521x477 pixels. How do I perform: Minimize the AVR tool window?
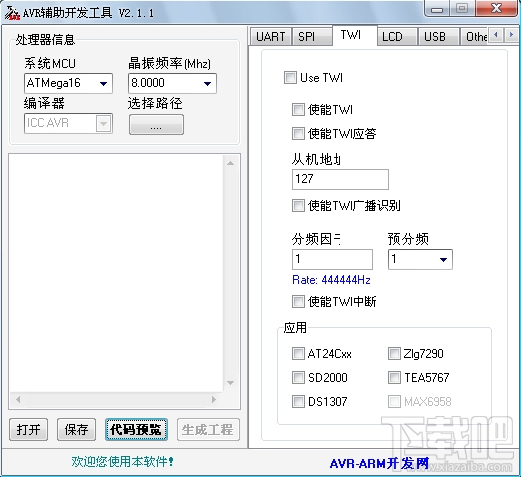pos(437,9)
